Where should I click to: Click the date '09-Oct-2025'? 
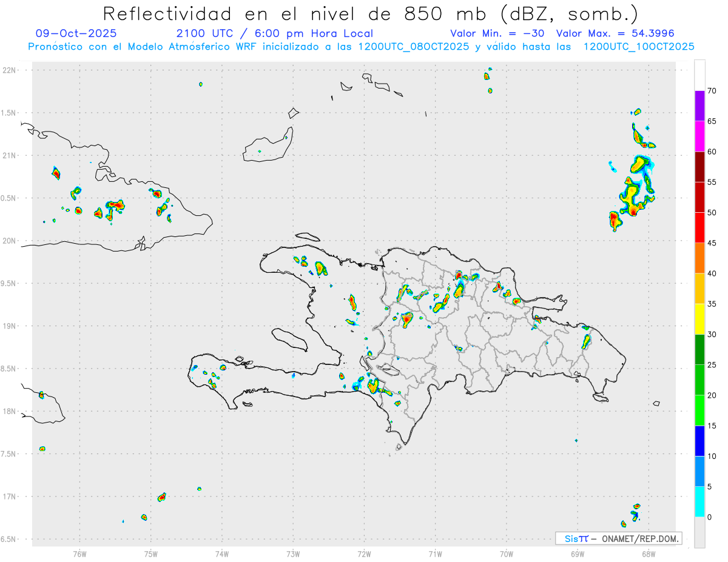click(x=76, y=33)
